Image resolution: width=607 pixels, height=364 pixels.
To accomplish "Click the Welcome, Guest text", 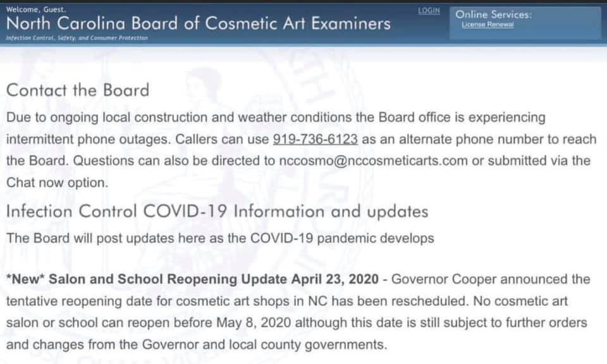I will coord(36,9).
